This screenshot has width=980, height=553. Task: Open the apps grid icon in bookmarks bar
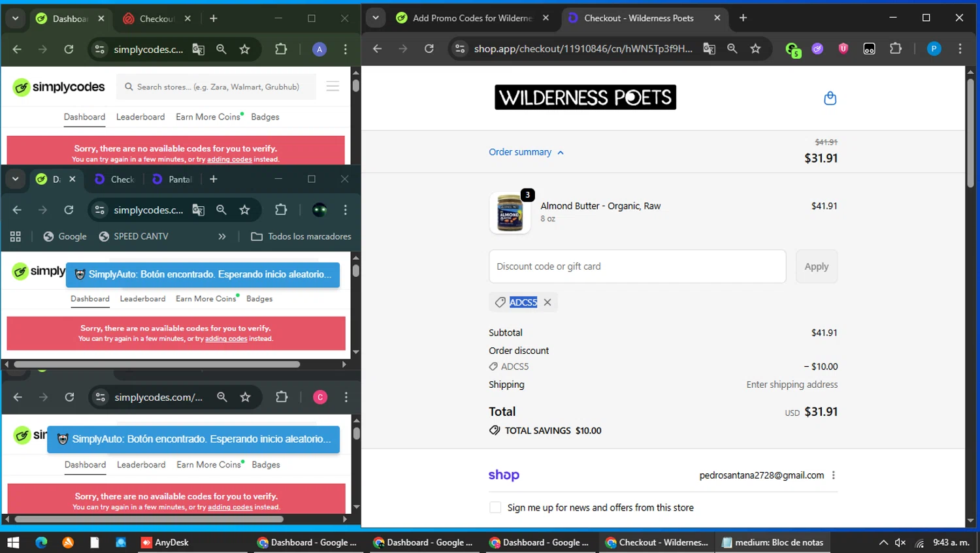(16, 236)
